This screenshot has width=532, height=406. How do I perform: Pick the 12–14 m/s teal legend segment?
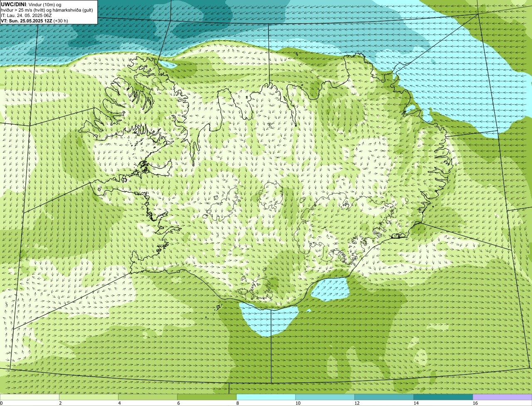click(x=384, y=397)
